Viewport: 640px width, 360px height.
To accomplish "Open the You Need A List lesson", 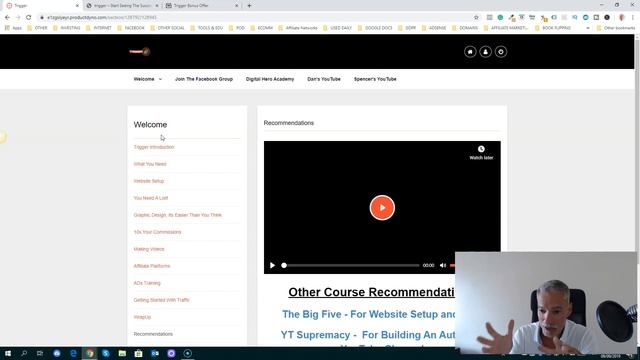I will (151, 198).
